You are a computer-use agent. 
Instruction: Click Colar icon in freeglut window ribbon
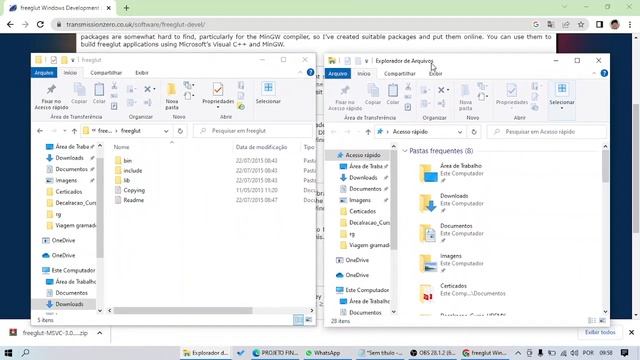click(x=99, y=93)
